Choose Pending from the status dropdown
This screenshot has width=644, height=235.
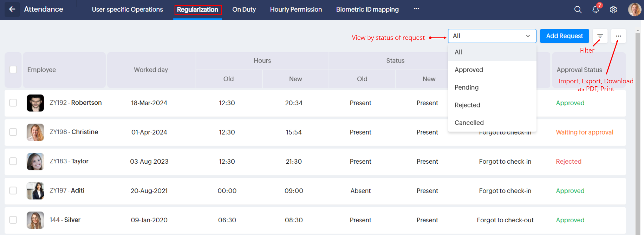click(x=467, y=87)
